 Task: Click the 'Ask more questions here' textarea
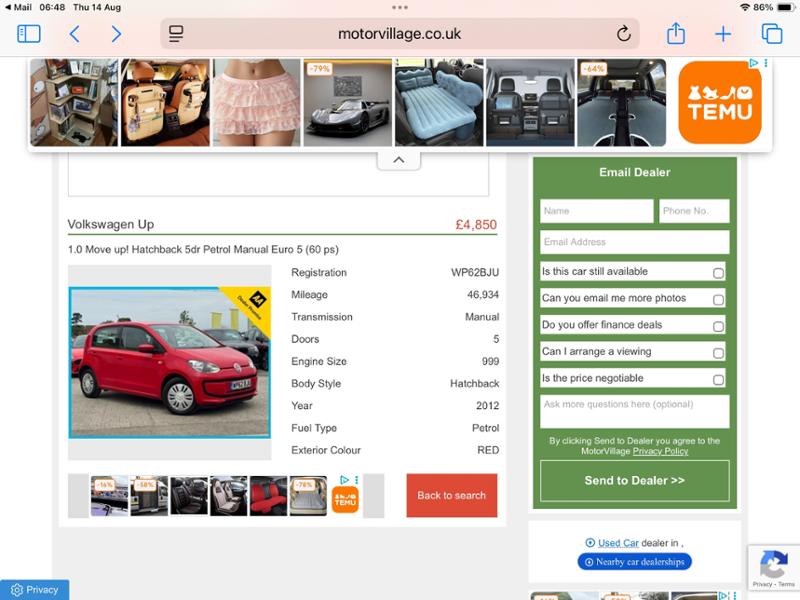pos(635,411)
